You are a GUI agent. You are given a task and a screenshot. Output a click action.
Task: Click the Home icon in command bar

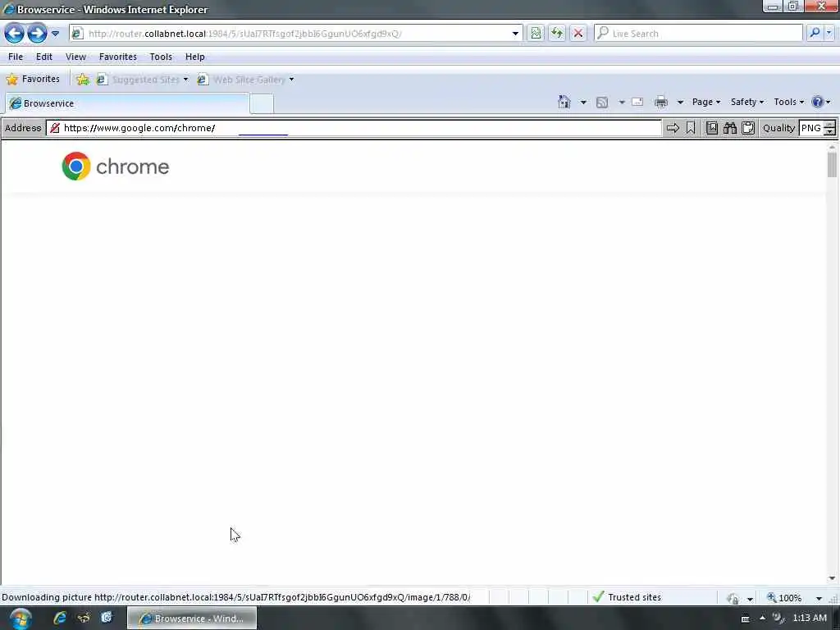tap(564, 102)
